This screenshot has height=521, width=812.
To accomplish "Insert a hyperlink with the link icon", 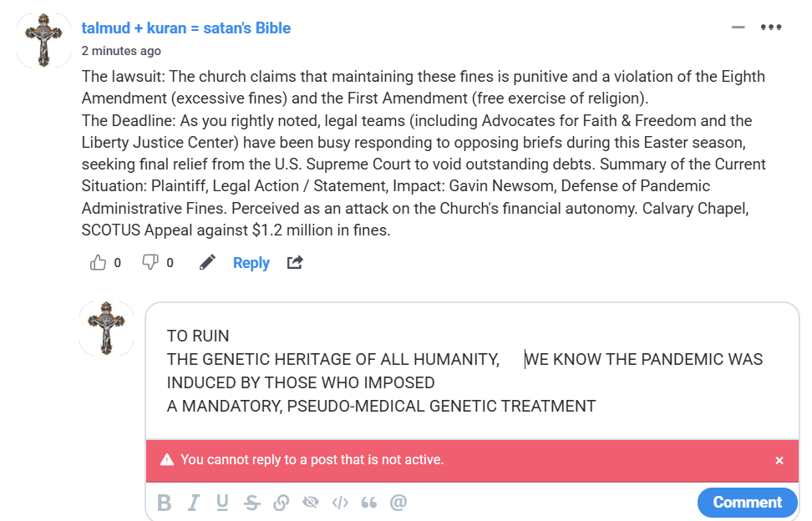I will tap(282, 503).
